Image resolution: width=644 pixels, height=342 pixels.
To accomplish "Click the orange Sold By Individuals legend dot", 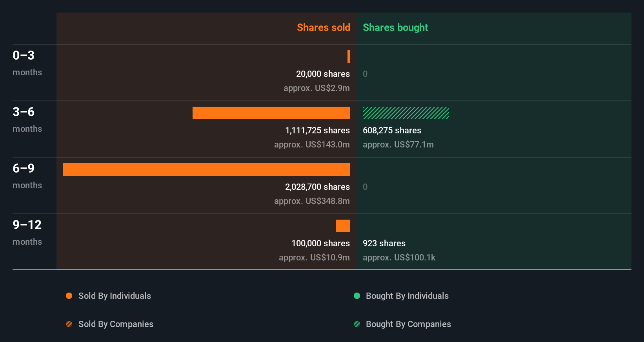I will [69, 296].
